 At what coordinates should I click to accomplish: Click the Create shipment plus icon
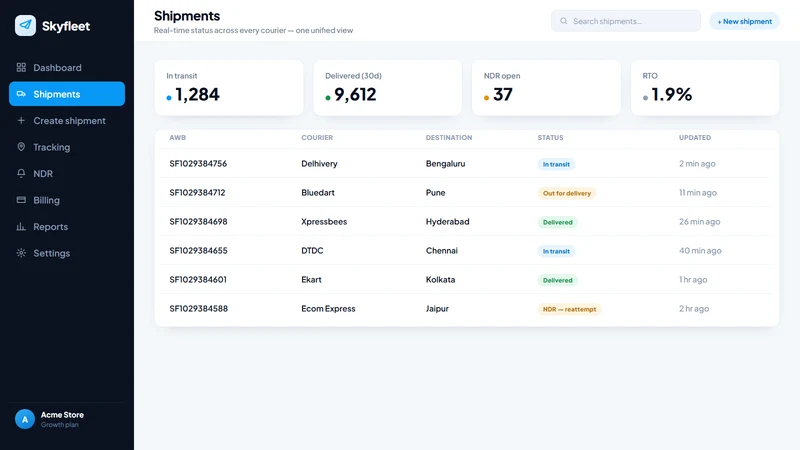point(21,120)
